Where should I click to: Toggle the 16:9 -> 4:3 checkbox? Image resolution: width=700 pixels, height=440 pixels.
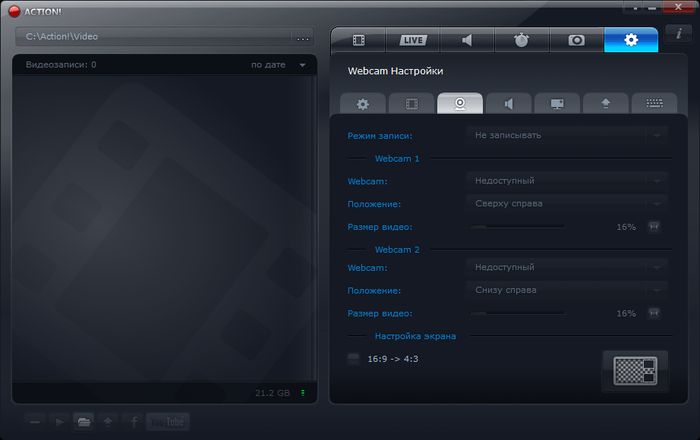coord(353,359)
